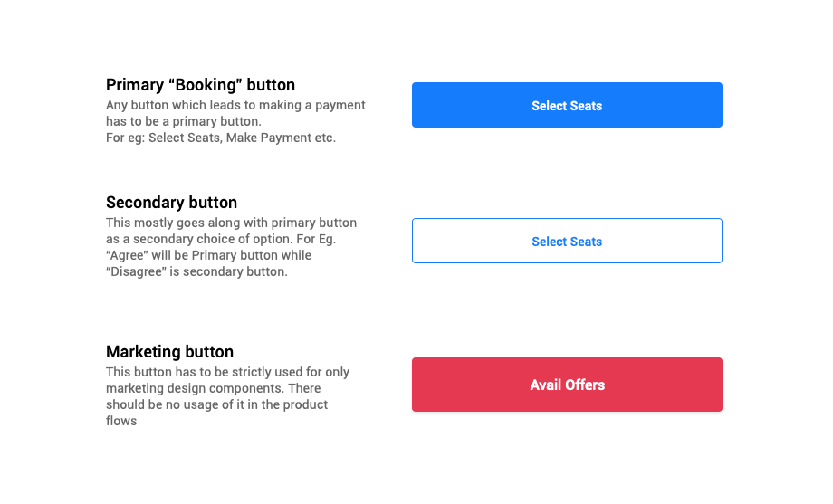Click the outlined Select Seats secondary button
Image resolution: width=833 pixels, height=504 pixels.
[567, 241]
